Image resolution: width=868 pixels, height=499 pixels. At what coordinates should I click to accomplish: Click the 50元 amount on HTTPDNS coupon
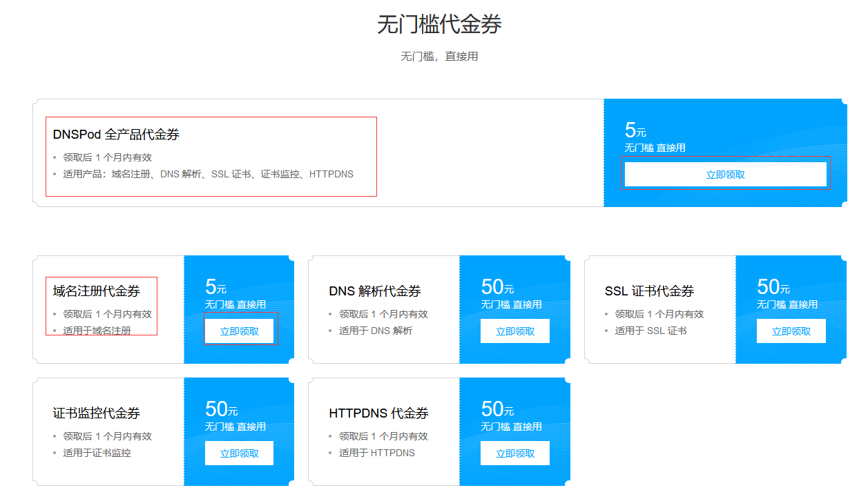(497, 409)
